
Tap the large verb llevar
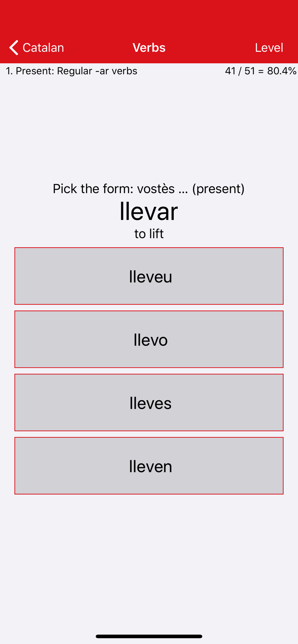point(149,211)
